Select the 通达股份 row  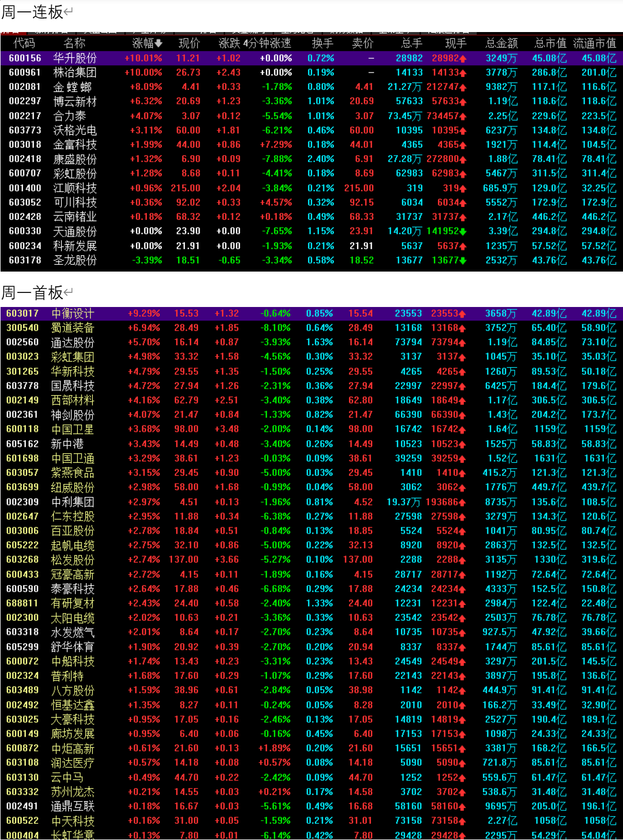pyautogui.click(x=311, y=342)
